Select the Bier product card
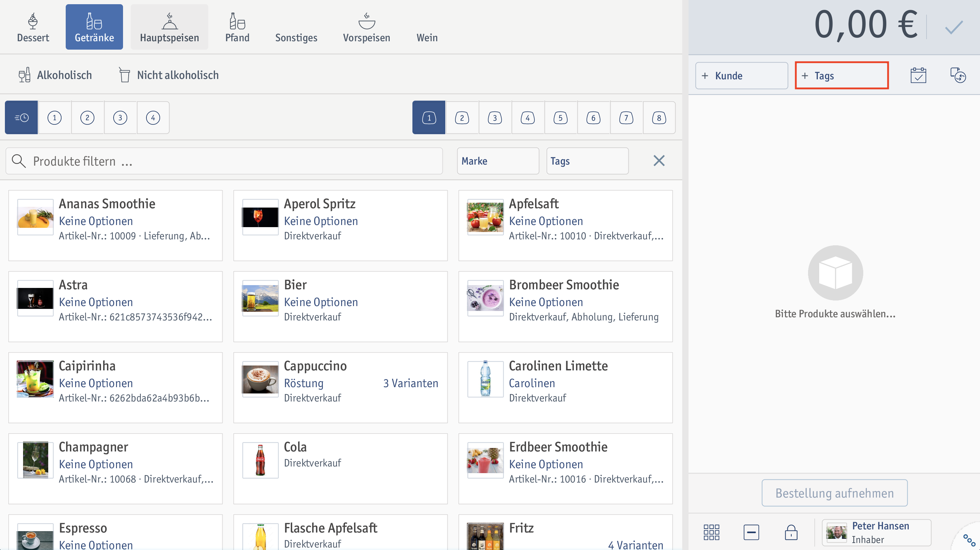 340,306
